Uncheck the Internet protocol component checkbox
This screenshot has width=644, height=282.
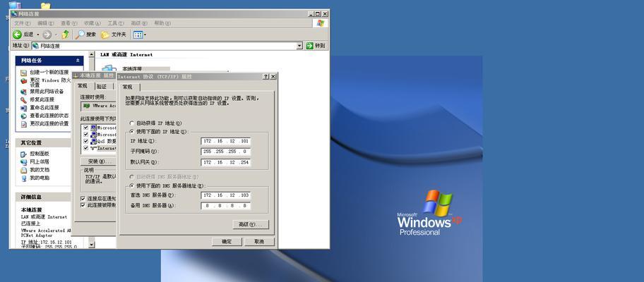point(86,148)
